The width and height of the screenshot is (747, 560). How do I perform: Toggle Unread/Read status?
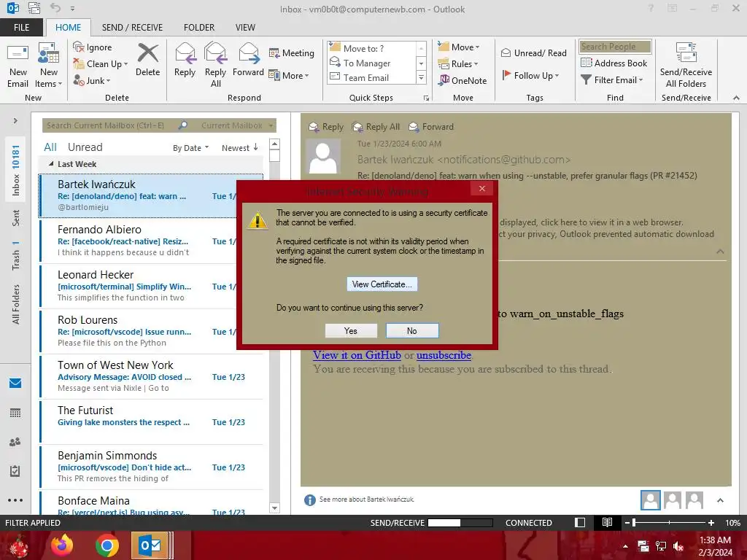(x=533, y=52)
